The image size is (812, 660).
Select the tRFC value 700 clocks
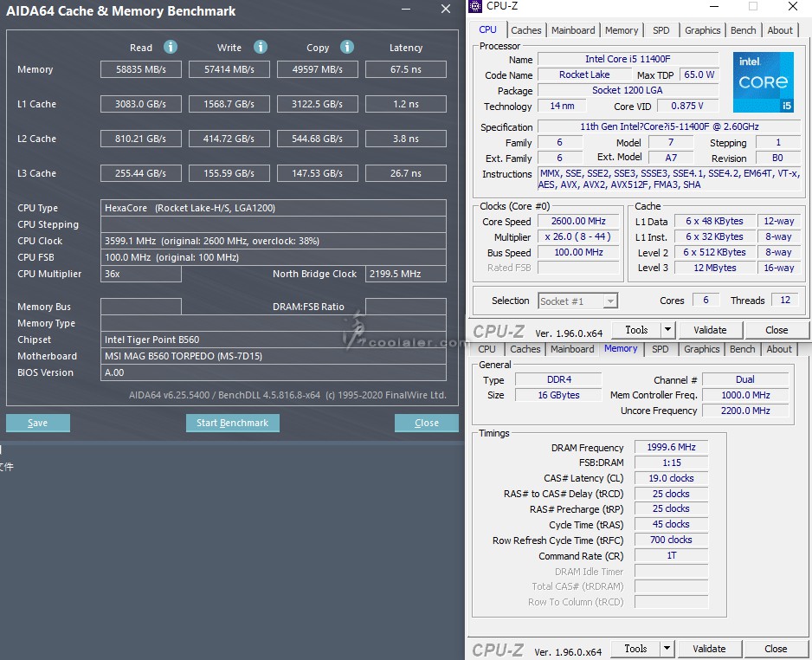(671, 540)
